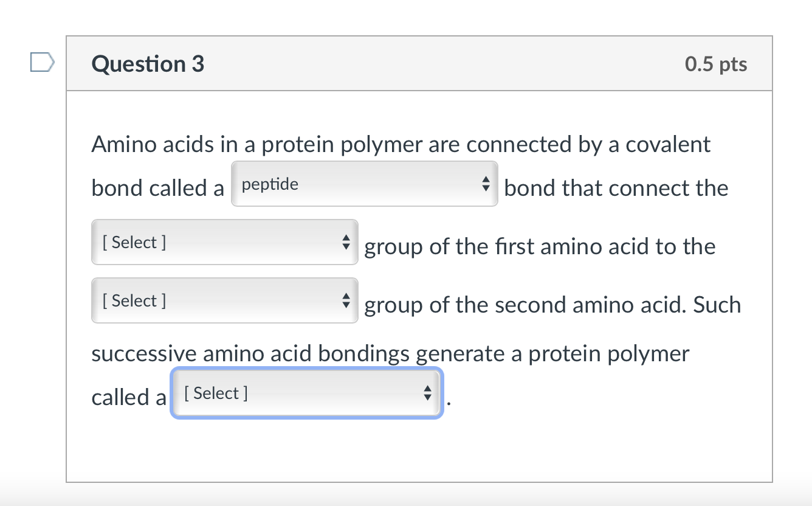Click the line "successive amino acid bondings generate"
Viewport: 812px width, 506px height.
(390, 353)
